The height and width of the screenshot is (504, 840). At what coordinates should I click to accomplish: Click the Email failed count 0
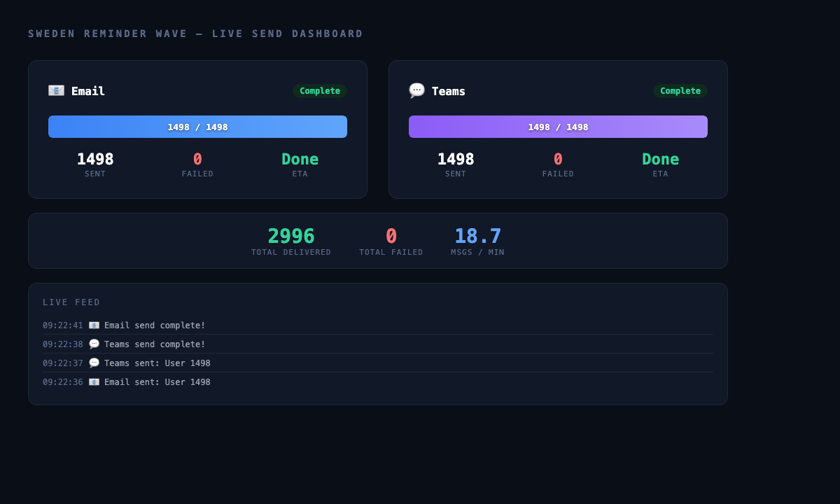197,159
